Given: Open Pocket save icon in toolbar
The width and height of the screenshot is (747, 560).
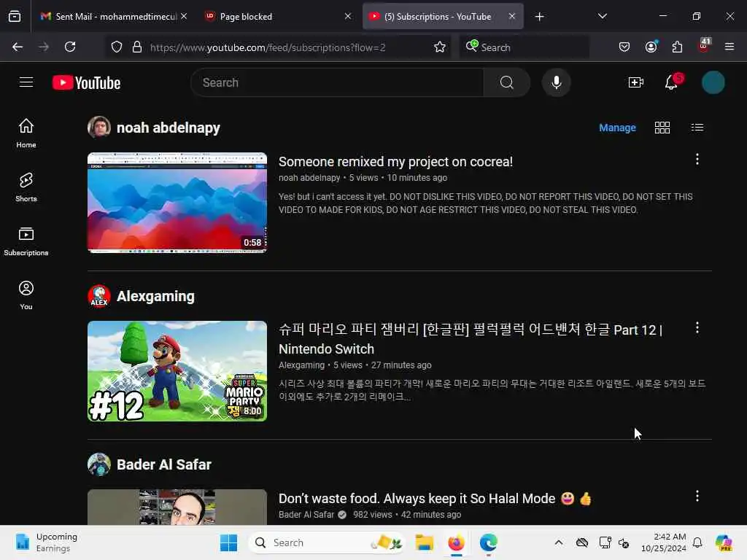Looking at the screenshot, I should coord(624,47).
